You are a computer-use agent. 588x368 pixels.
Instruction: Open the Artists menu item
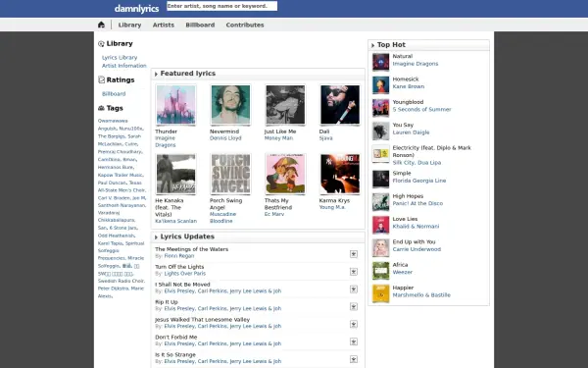coord(164,25)
